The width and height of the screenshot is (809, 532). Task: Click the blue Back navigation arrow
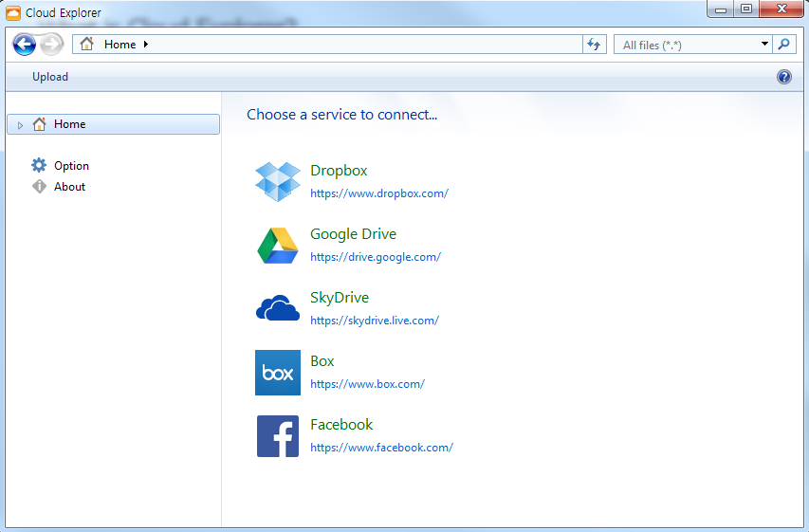[x=25, y=45]
